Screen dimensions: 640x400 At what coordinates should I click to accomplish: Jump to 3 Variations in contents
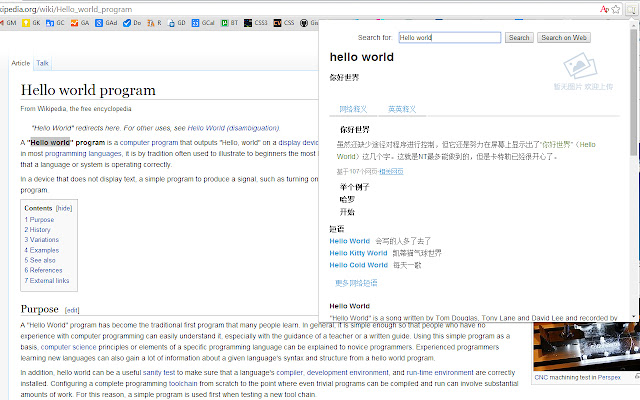click(42, 240)
